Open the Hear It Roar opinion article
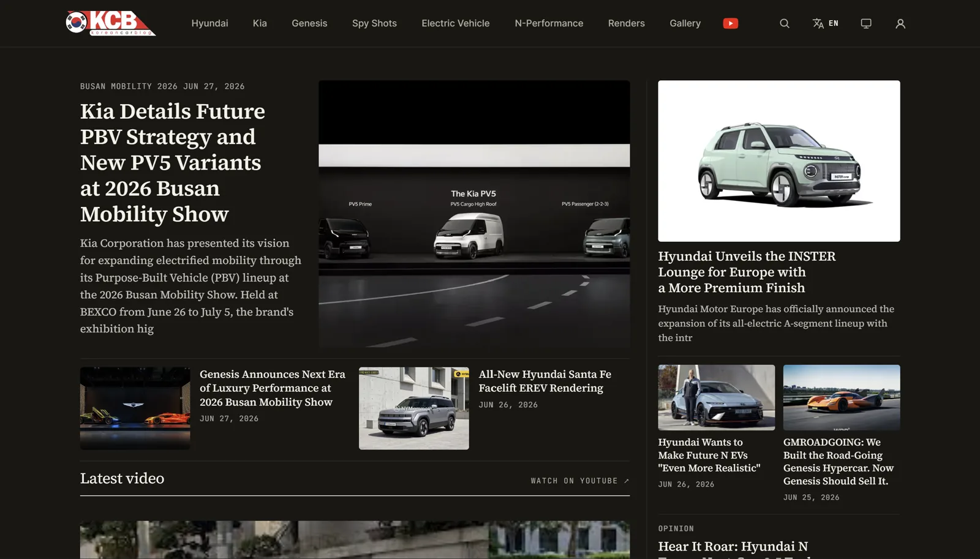 [x=733, y=548]
